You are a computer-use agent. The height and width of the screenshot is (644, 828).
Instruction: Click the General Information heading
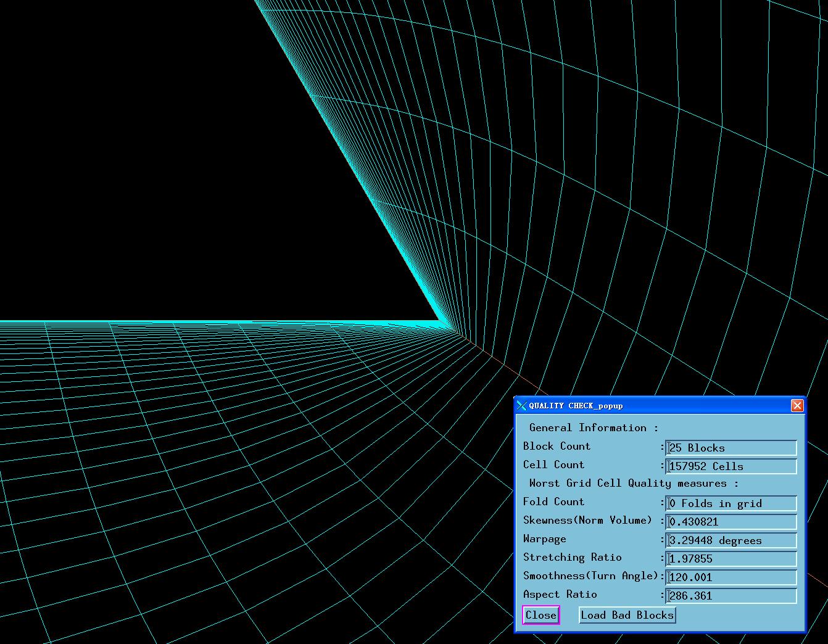(593, 427)
